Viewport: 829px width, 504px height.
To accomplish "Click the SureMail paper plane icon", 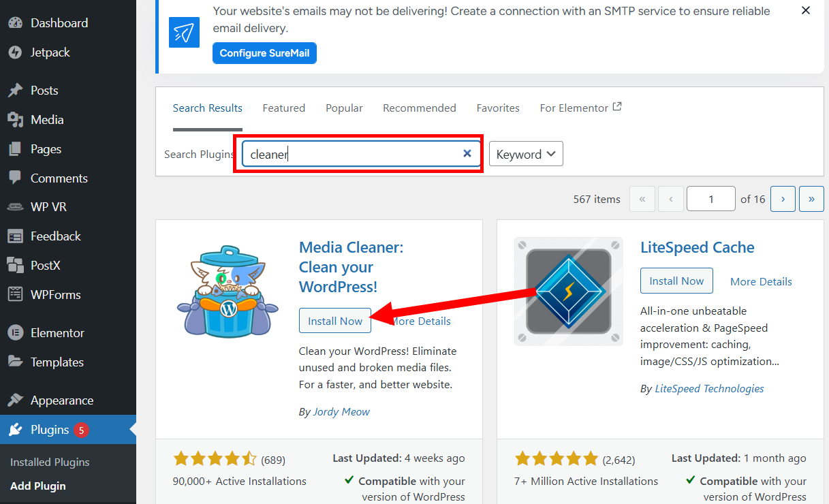I will (184, 32).
